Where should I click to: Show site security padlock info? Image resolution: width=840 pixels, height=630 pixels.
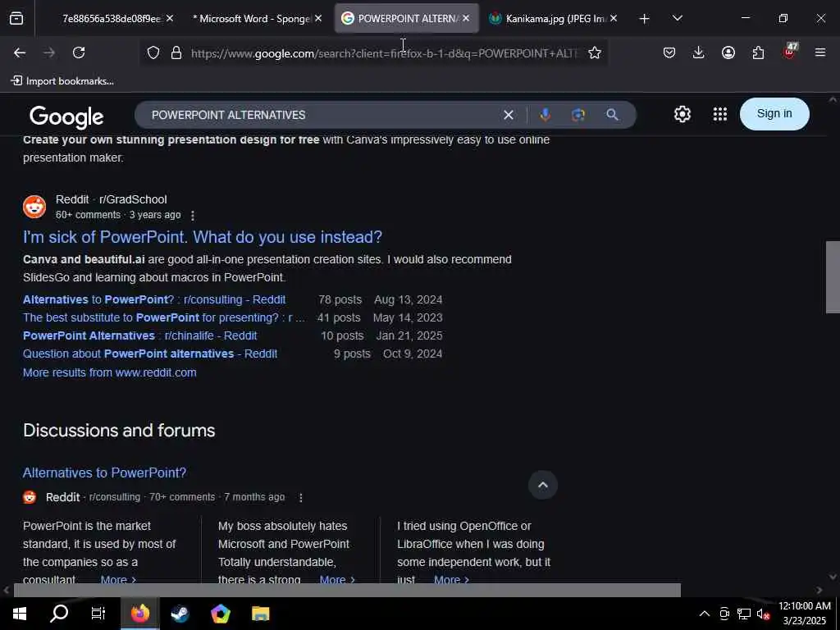pyautogui.click(x=176, y=52)
